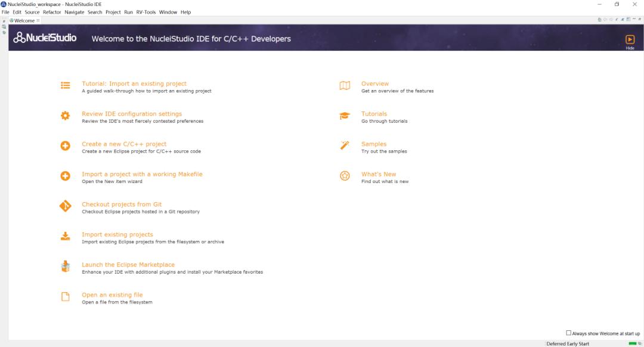Open the Refactor menu
The height and width of the screenshot is (347, 644).
click(x=52, y=13)
